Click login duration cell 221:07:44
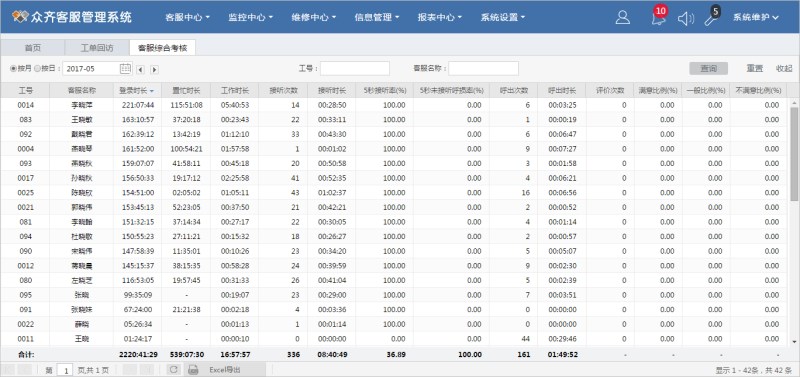The height and width of the screenshot is (377, 800). tap(137, 105)
